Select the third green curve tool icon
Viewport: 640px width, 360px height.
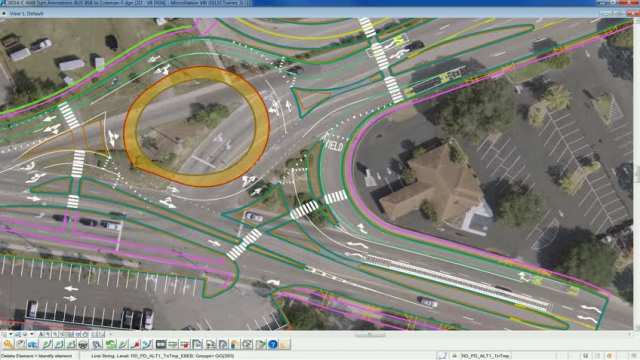(71, 344)
